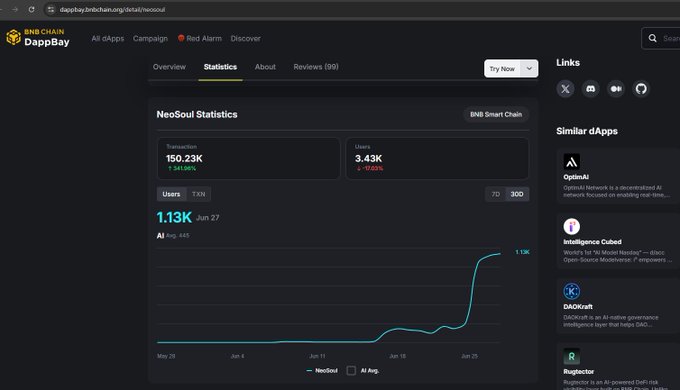Click the 1.13K endpoint label on chart
The height and width of the screenshot is (390, 680).
[522, 252]
